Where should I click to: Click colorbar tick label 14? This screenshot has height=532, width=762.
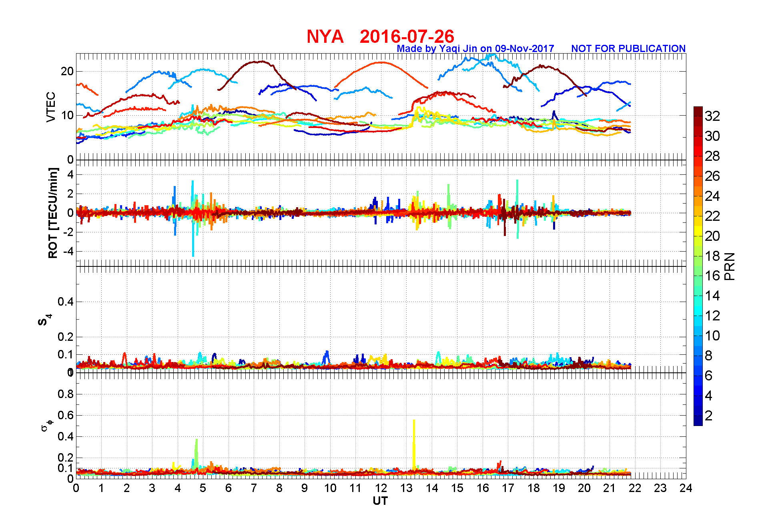coord(712,296)
